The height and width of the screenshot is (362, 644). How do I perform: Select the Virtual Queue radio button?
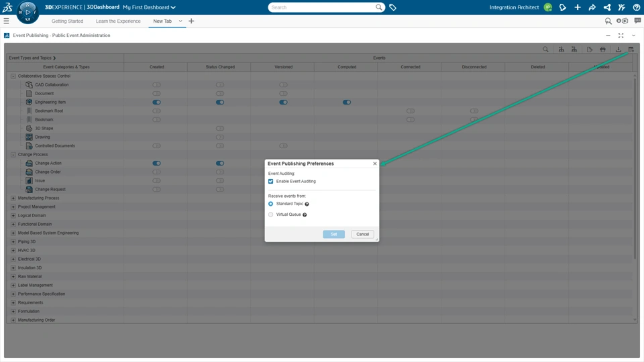(271, 215)
